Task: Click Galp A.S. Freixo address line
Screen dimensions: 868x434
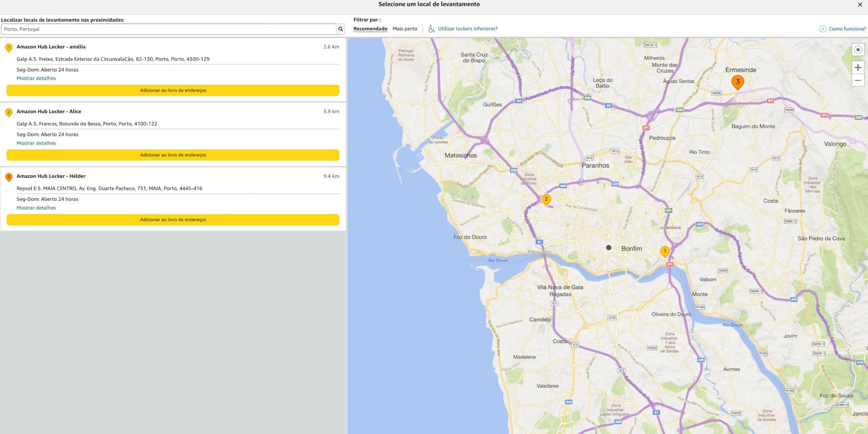Action: click(x=113, y=59)
